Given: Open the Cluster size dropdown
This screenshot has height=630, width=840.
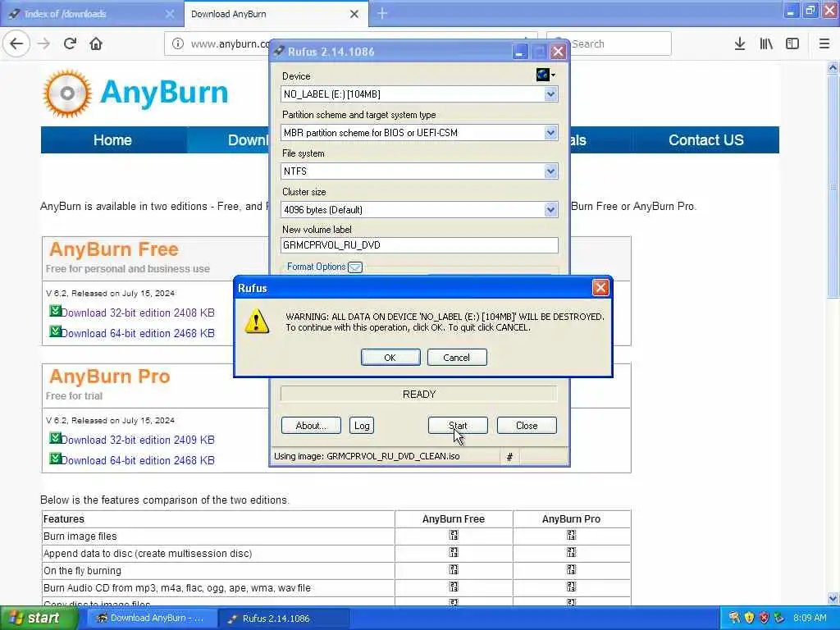Looking at the screenshot, I should coord(550,210).
